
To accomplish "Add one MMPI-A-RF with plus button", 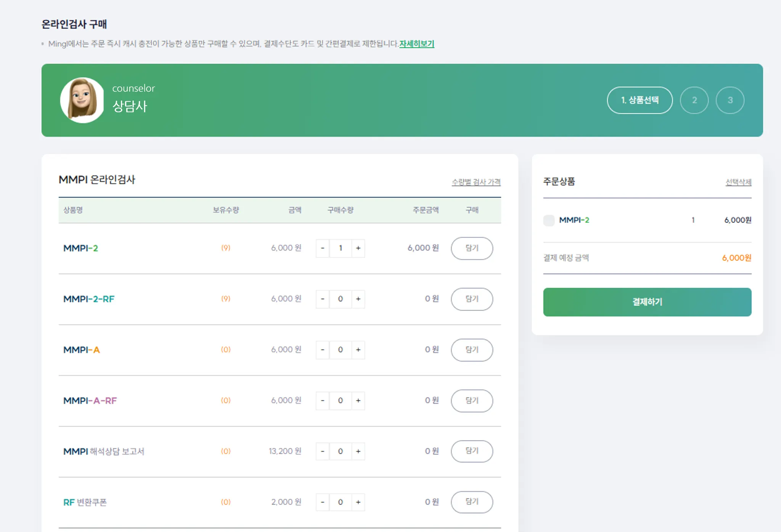I will click(x=358, y=400).
